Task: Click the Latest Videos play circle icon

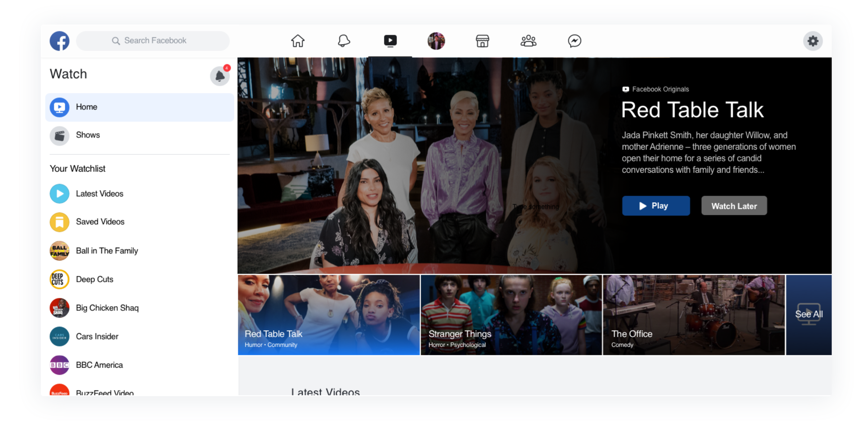Action: [59, 193]
